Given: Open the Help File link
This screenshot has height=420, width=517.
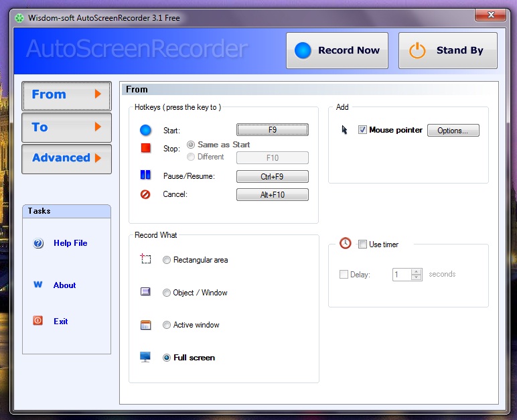Looking at the screenshot, I should (x=70, y=243).
